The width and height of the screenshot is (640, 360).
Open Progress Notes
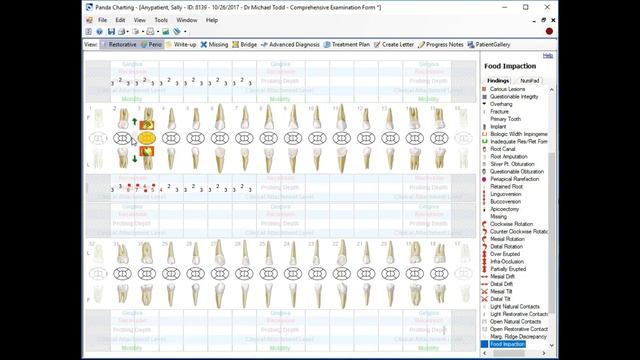tap(441, 44)
